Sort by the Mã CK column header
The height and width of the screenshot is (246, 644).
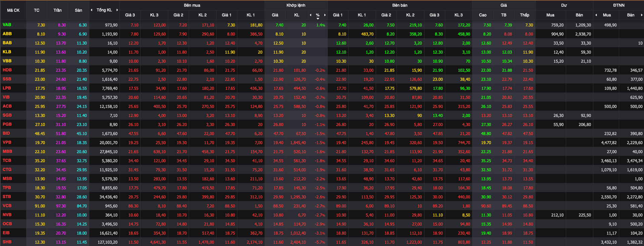click(13, 10)
